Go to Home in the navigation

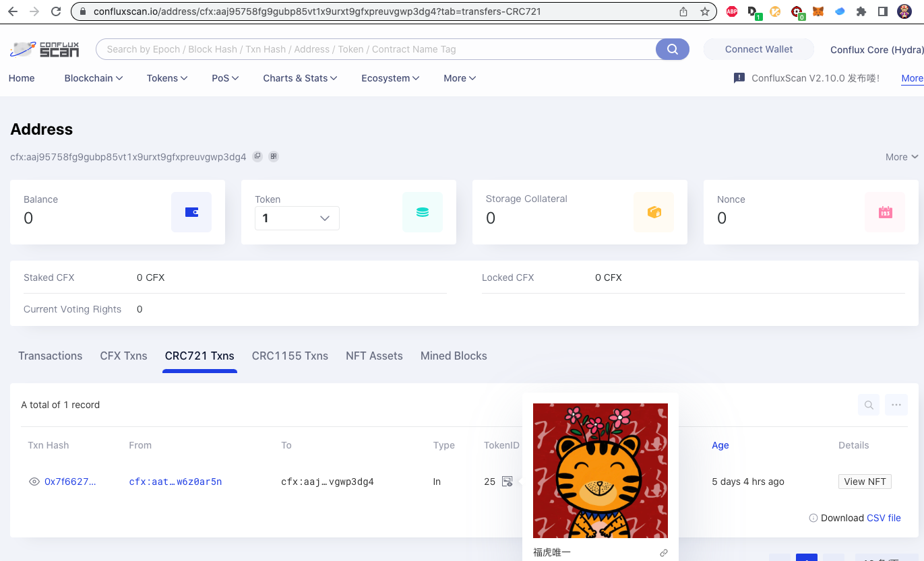point(22,78)
